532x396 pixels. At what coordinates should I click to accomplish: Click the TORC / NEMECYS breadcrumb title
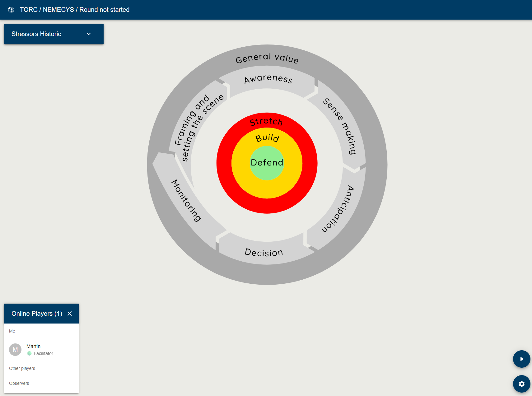[47, 10]
